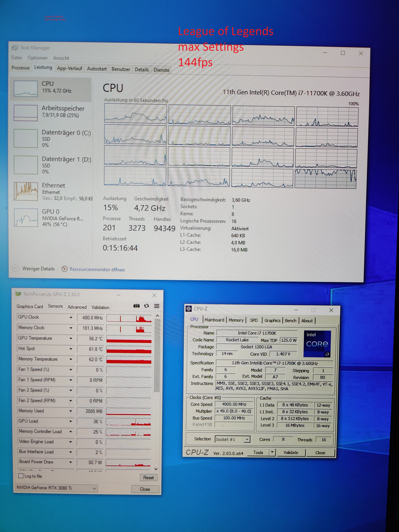Image resolution: width=399 pixels, height=532 pixels.
Task: Open the CPU-Z Mainboard tab
Action: point(214,320)
